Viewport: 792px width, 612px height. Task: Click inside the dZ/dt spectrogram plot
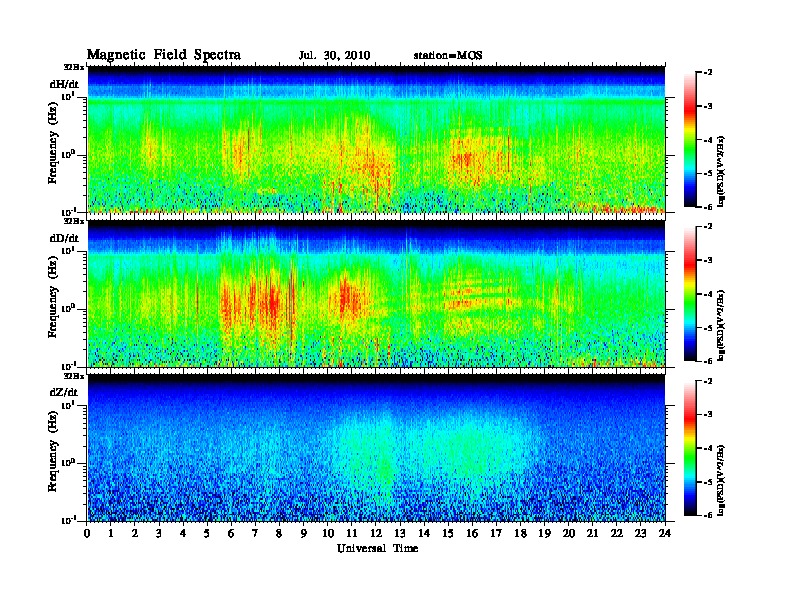click(376, 448)
